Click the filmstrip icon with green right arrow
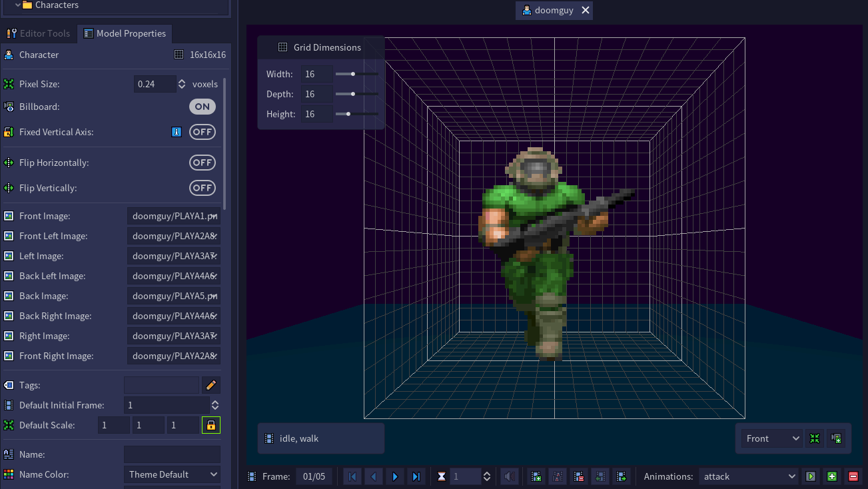This screenshot has width=868, height=489. coord(622,476)
